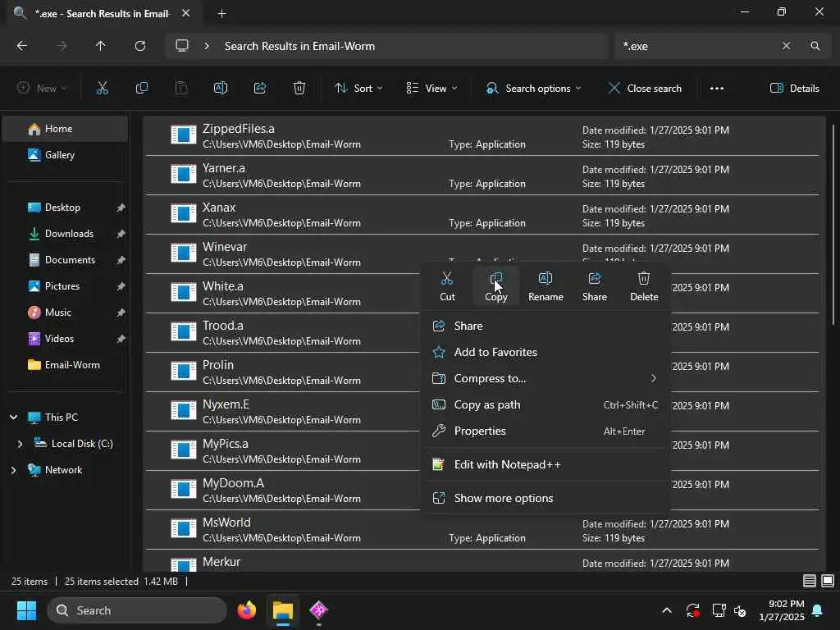Expand the Network tree node
The height and width of the screenshot is (630, 840).
13,470
